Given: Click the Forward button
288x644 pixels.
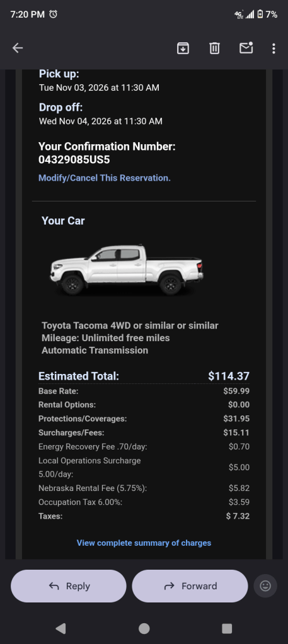Looking at the screenshot, I should click(x=190, y=585).
